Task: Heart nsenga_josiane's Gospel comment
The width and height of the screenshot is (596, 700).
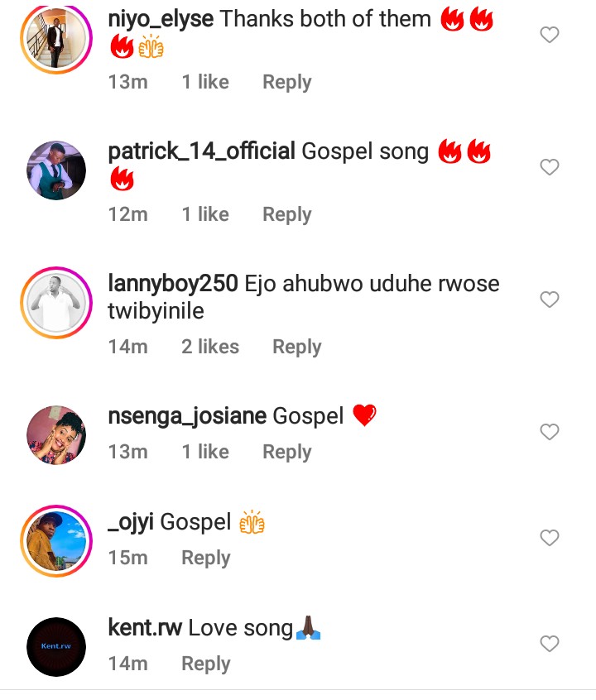Action: [550, 432]
